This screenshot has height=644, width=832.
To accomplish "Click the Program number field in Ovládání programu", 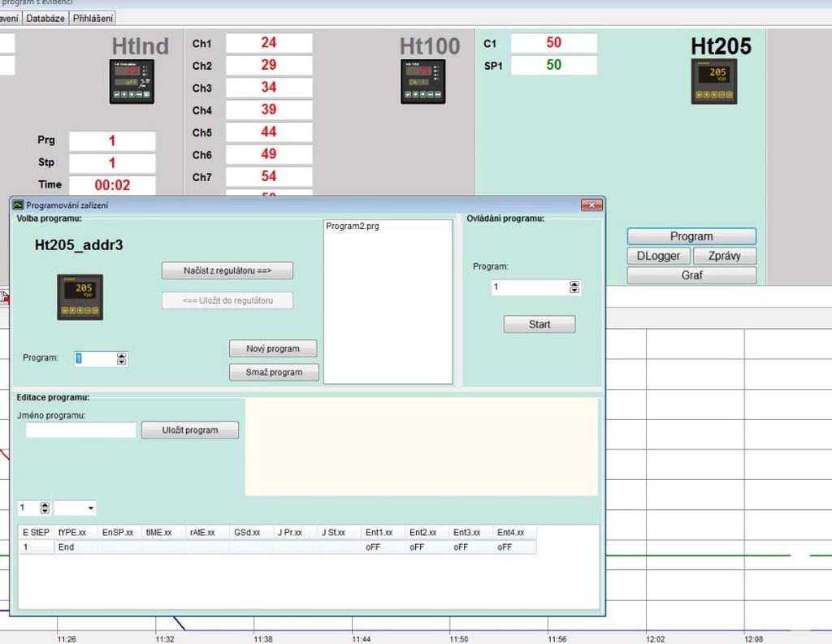I will click(x=530, y=287).
